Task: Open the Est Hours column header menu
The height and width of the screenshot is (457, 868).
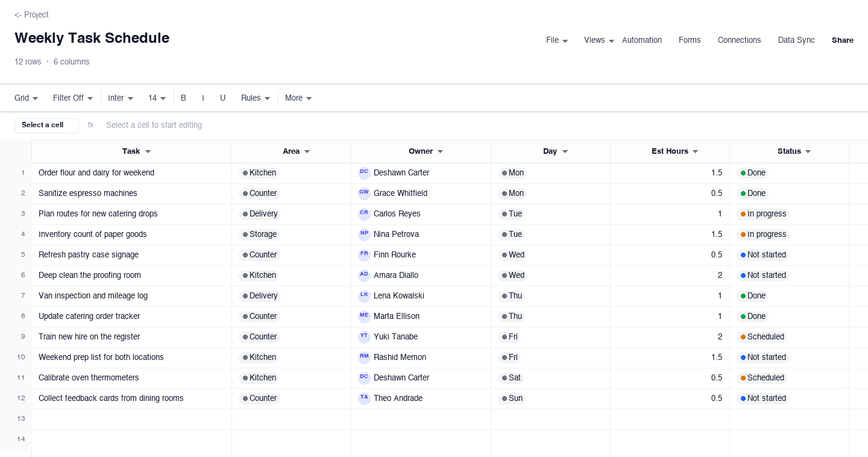Action: click(x=695, y=151)
